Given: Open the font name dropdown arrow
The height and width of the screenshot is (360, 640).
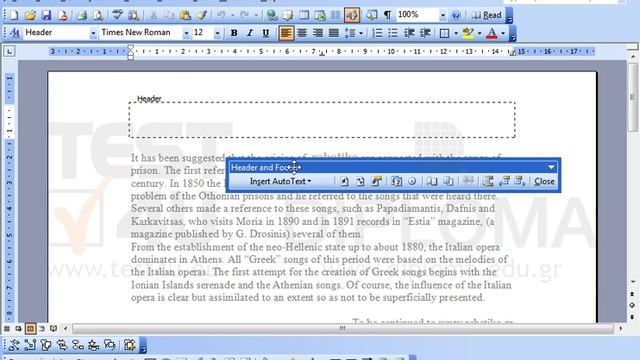Looking at the screenshot, I should click(186, 33).
